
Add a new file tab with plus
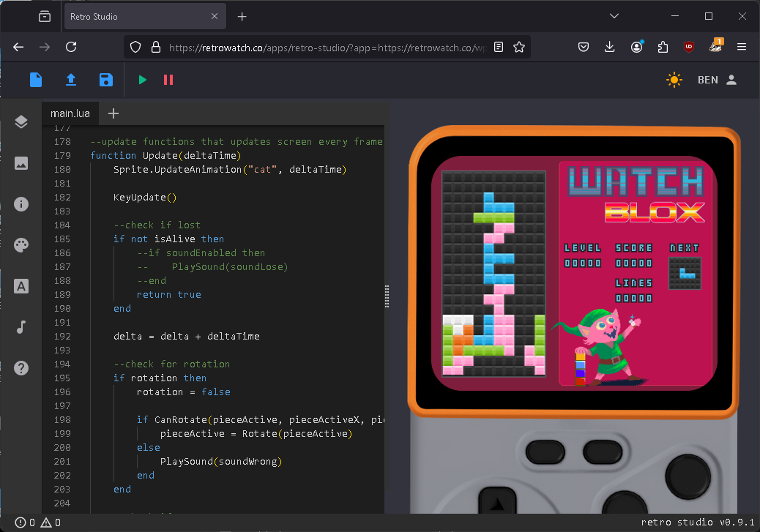[x=113, y=113]
